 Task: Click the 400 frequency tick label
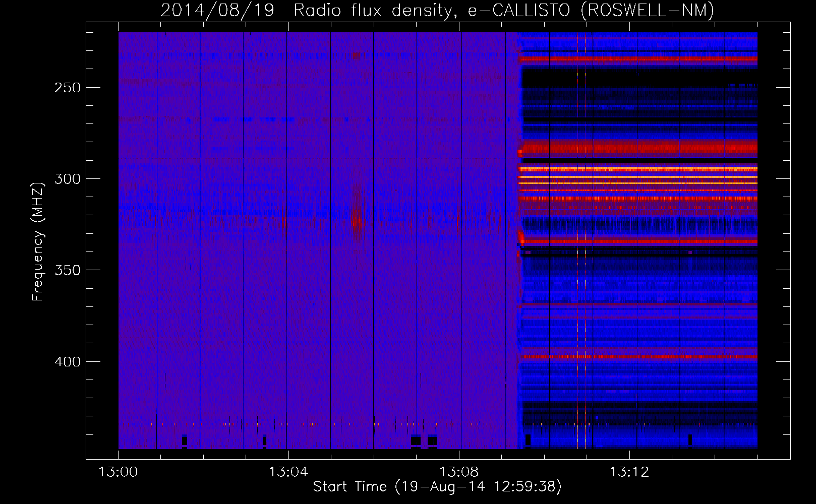click(68, 362)
